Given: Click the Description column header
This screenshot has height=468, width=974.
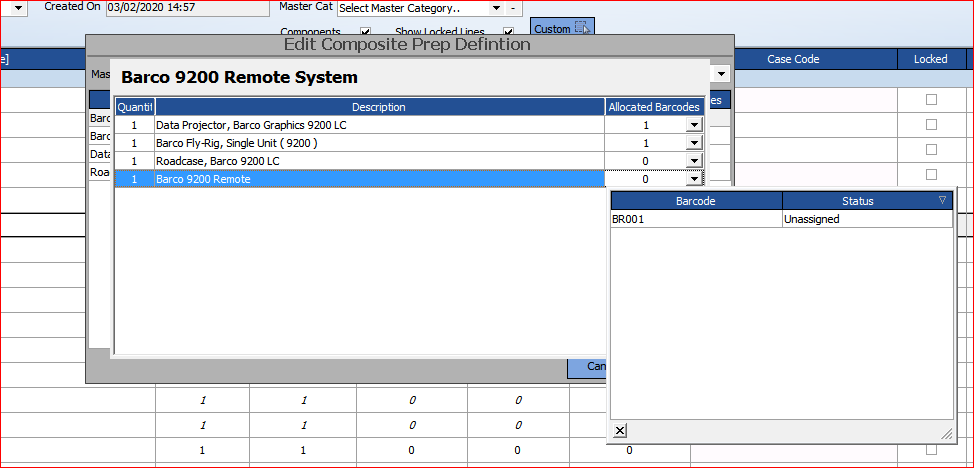Looking at the screenshot, I should point(379,107).
